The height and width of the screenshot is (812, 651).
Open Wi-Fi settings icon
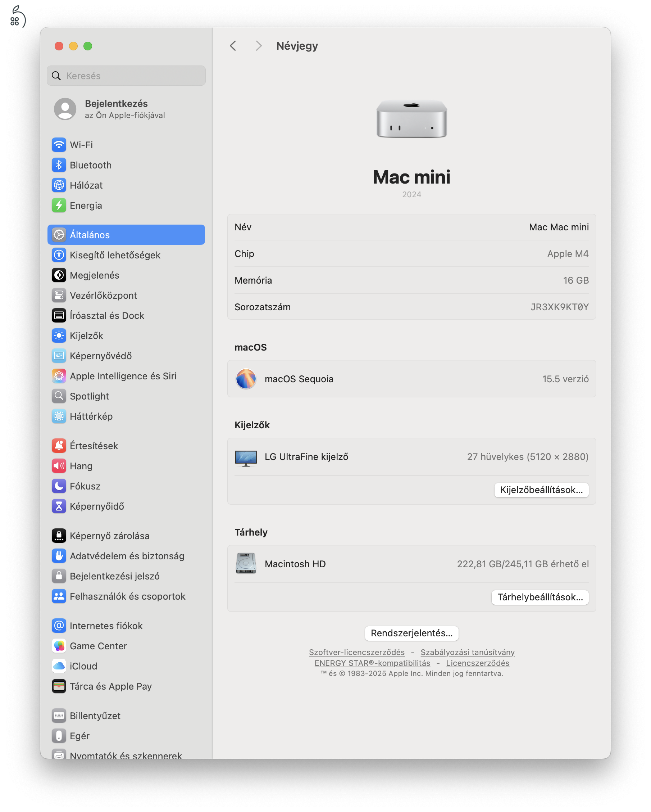pos(59,145)
